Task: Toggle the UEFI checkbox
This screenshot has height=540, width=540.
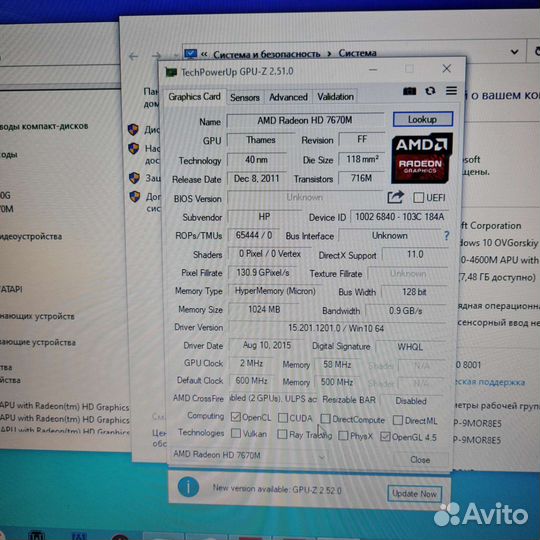Action: [418, 198]
